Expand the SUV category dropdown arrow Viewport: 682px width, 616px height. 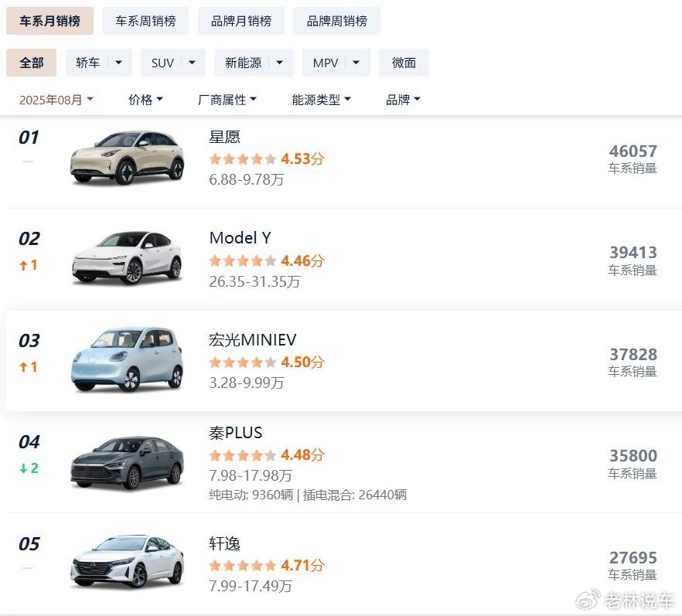[x=192, y=63]
